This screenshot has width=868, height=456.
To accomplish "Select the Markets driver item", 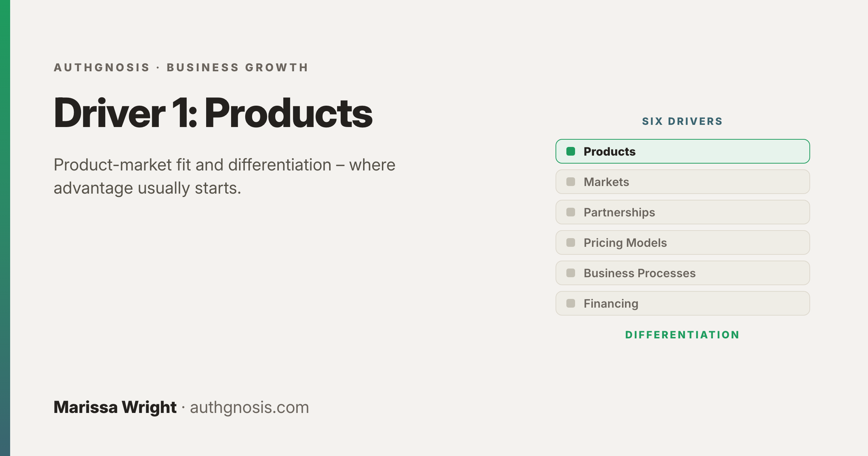I will [683, 182].
